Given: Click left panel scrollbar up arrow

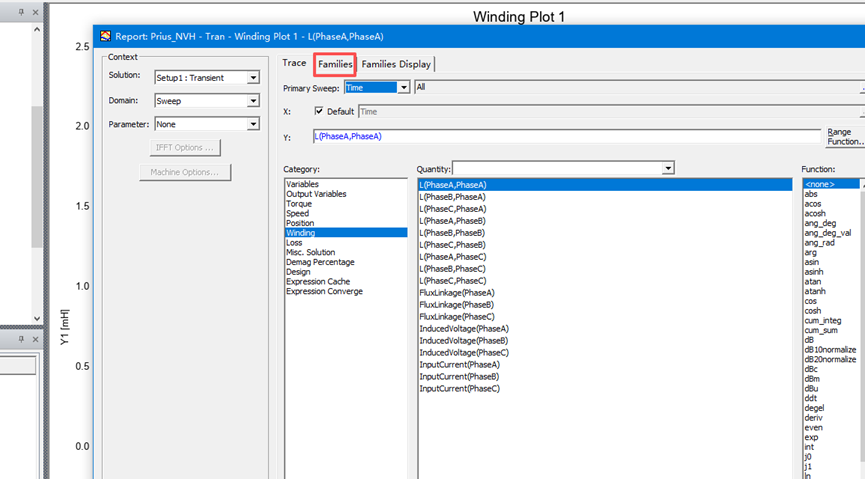Looking at the screenshot, I should point(37,29).
